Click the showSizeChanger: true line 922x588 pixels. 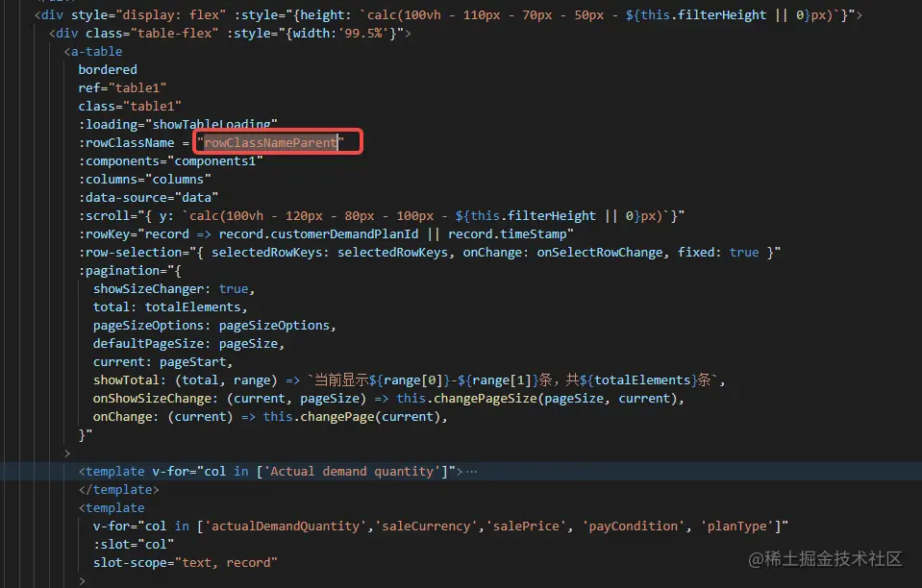pyautogui.click(x=173, y=288)
